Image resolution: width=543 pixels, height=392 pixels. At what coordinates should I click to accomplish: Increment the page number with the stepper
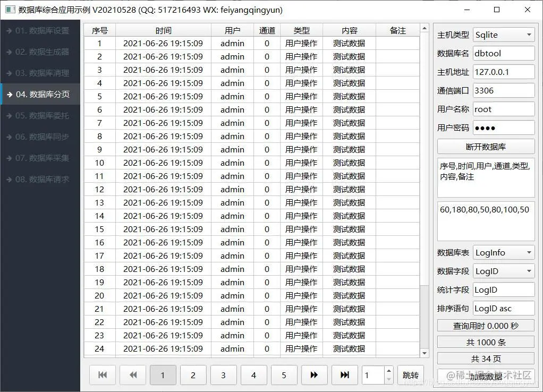[389, 371]
